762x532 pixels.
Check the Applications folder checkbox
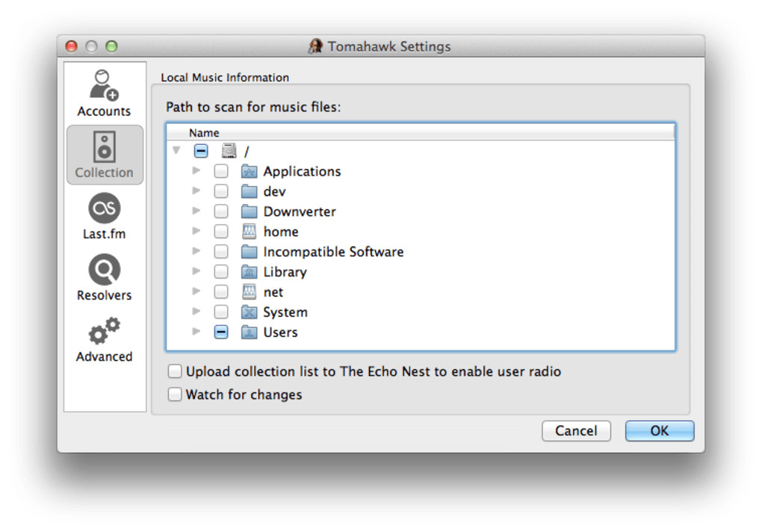(221, 171)
